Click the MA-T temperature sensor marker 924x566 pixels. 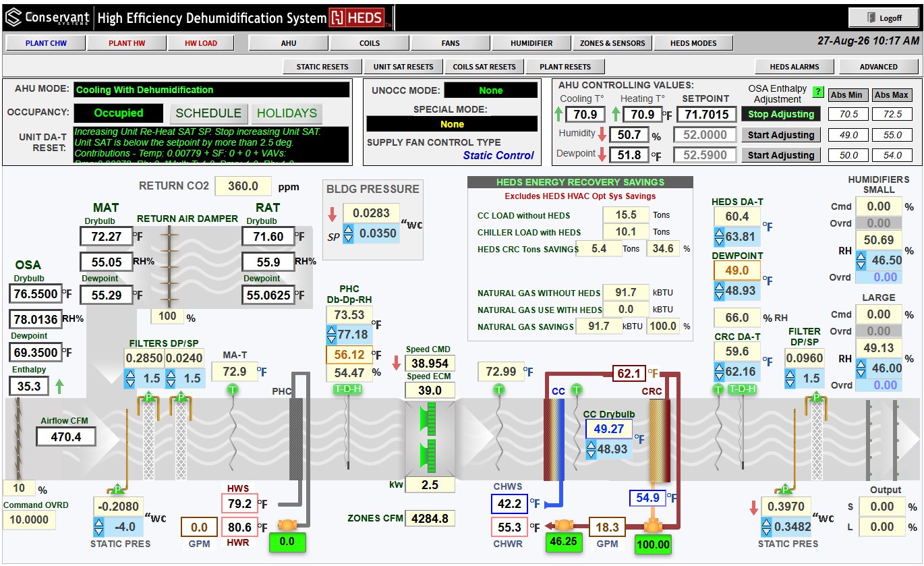[233, 389]
